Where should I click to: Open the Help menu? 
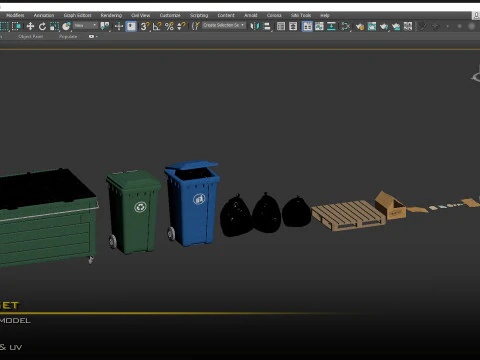pyautogui.click(x=325, y=15)
